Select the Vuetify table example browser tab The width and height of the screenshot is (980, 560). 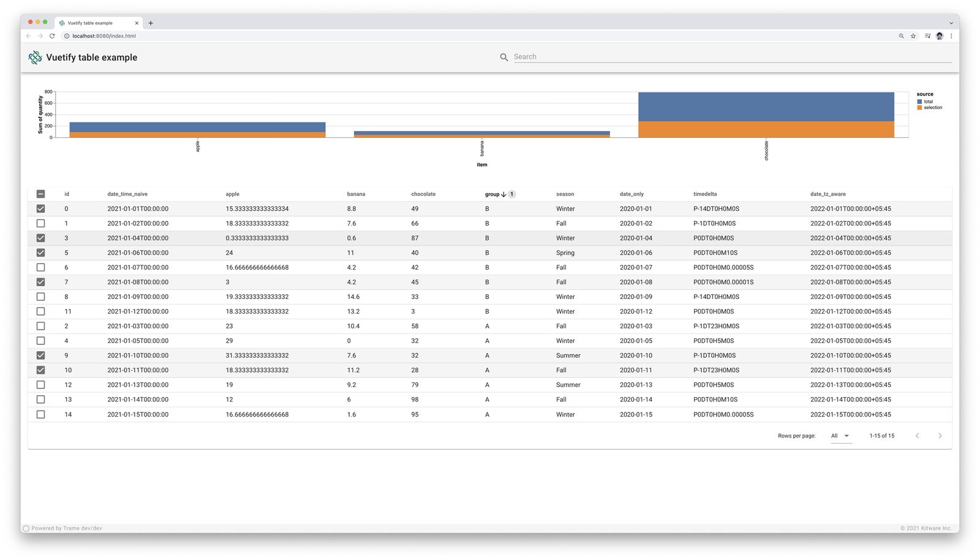(98, 23)
